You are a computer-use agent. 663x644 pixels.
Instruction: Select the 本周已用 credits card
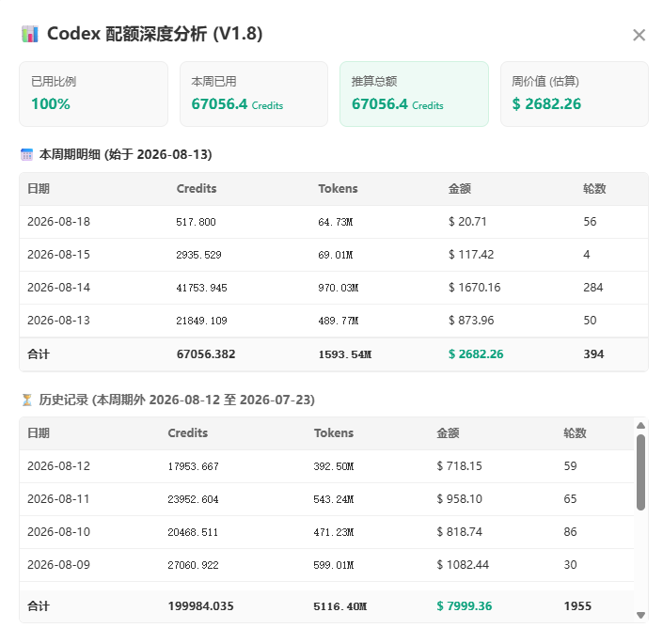pos(254,94)
